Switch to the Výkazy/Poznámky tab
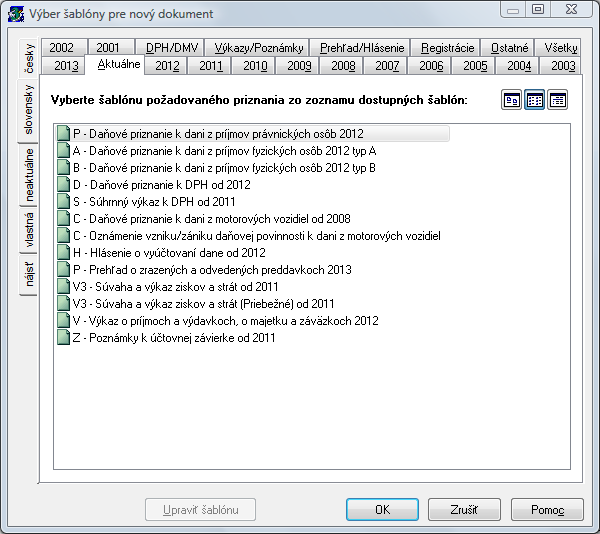 pos(258,47)
